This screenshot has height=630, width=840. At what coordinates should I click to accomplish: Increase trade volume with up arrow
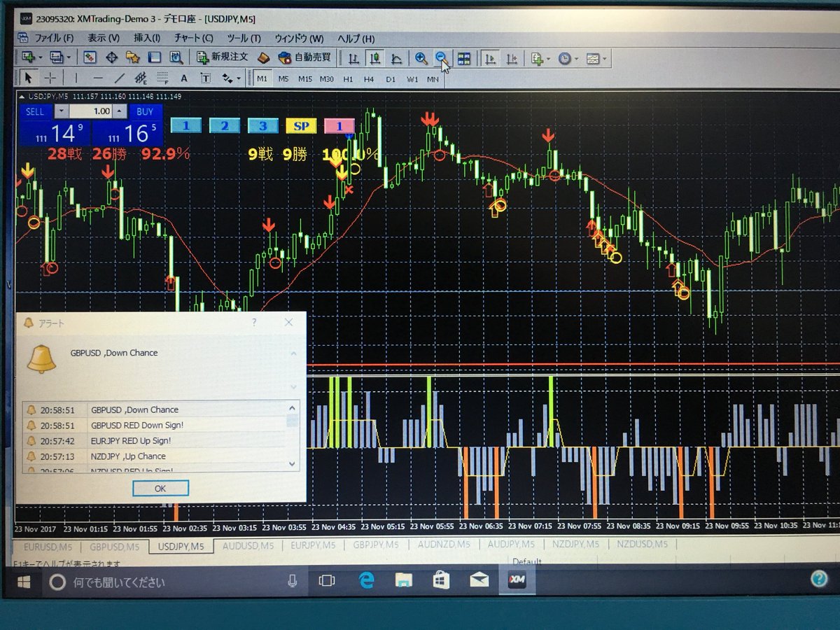121,111
